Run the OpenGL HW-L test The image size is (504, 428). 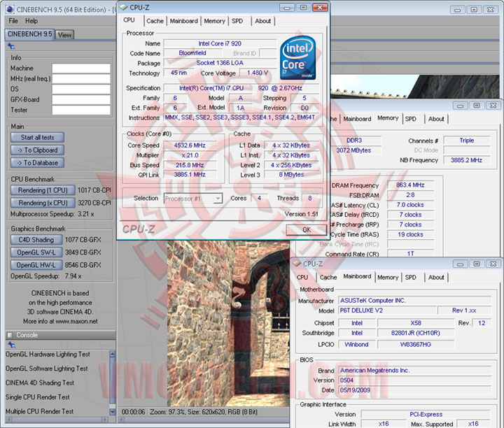pos(36,265)
